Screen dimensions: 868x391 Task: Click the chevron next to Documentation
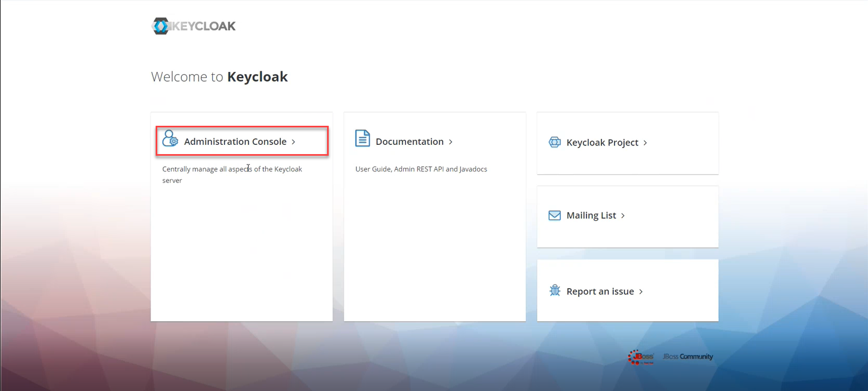[x=451, y=142]
